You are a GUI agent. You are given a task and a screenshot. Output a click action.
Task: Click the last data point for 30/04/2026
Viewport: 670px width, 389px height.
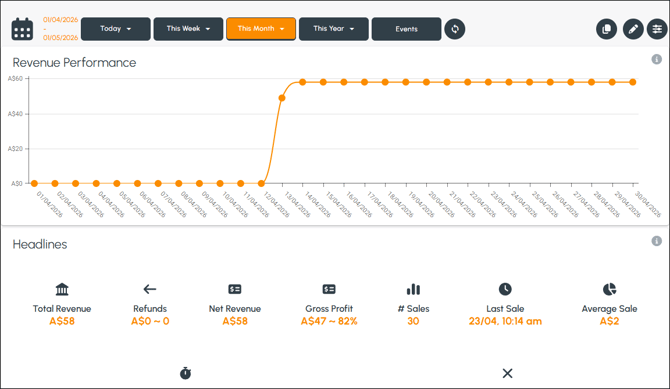coord(633,82)
